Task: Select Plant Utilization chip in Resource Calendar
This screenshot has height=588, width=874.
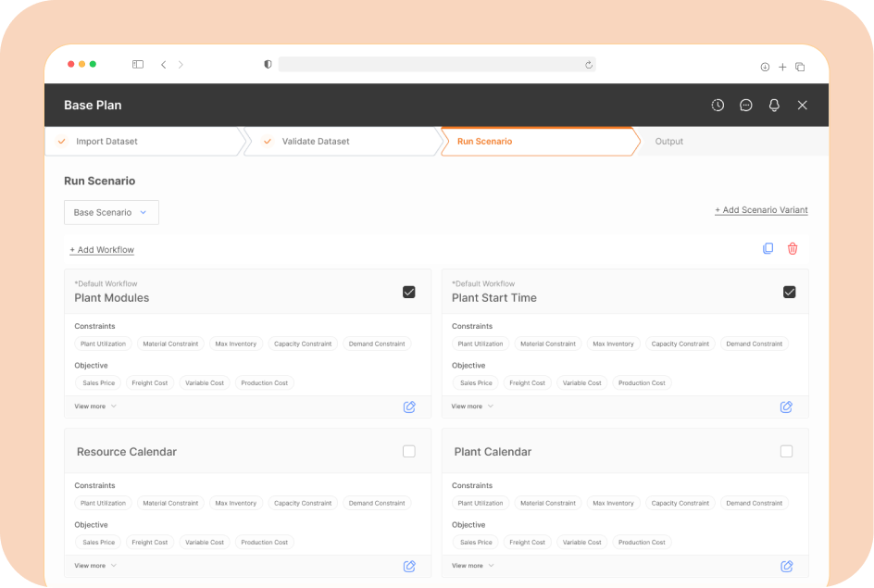Action: point(103,504)
